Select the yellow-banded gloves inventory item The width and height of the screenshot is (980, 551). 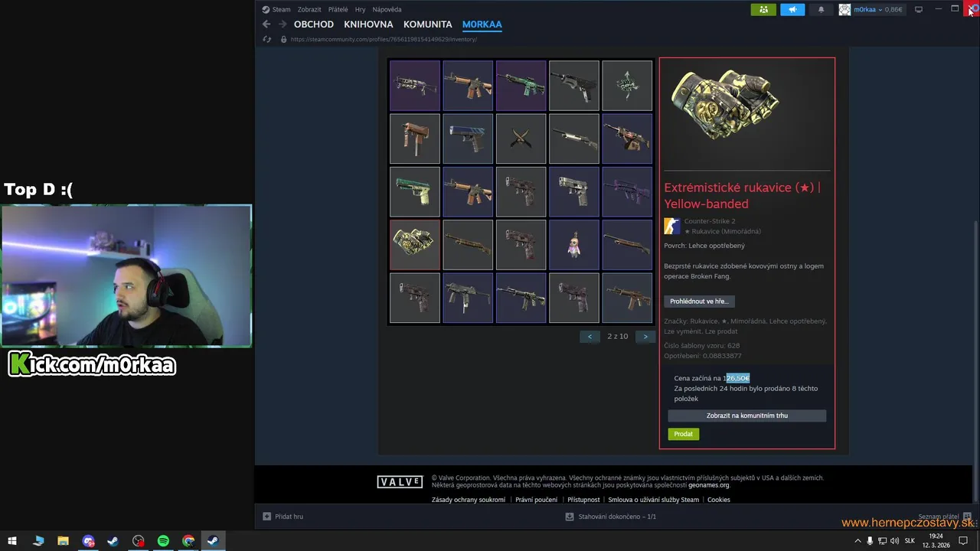[x=414, y=245]
